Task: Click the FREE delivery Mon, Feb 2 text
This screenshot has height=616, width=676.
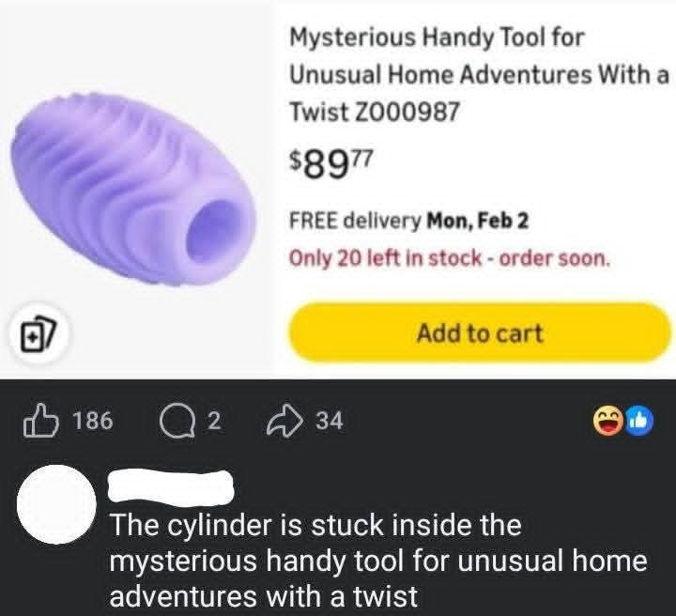Action: point(408,221)
